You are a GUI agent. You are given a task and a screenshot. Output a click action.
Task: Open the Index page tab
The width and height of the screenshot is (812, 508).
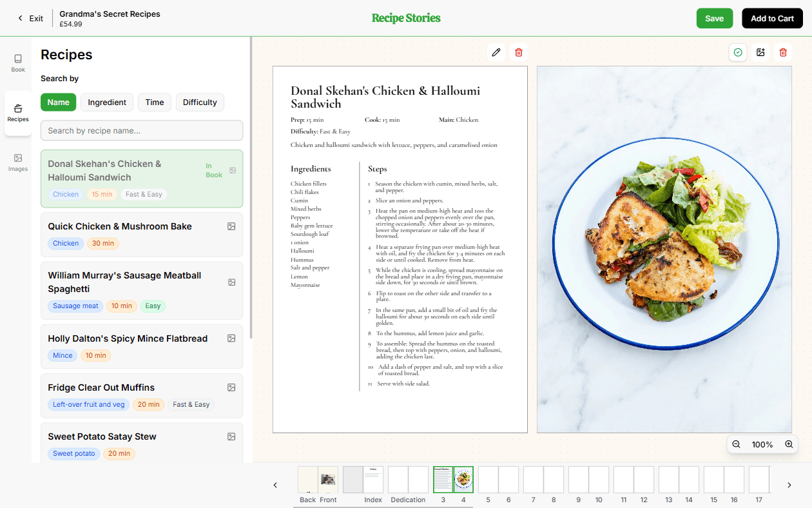tap(363, 479)
